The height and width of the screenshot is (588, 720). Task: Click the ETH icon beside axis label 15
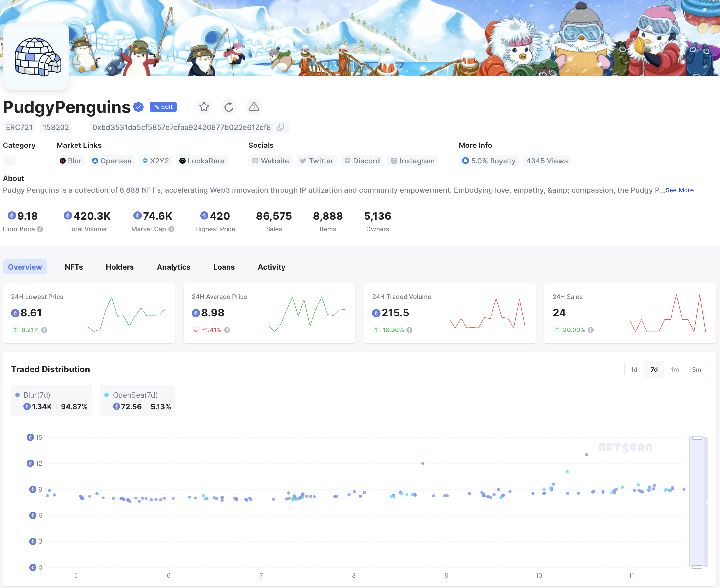pos(30,438)
